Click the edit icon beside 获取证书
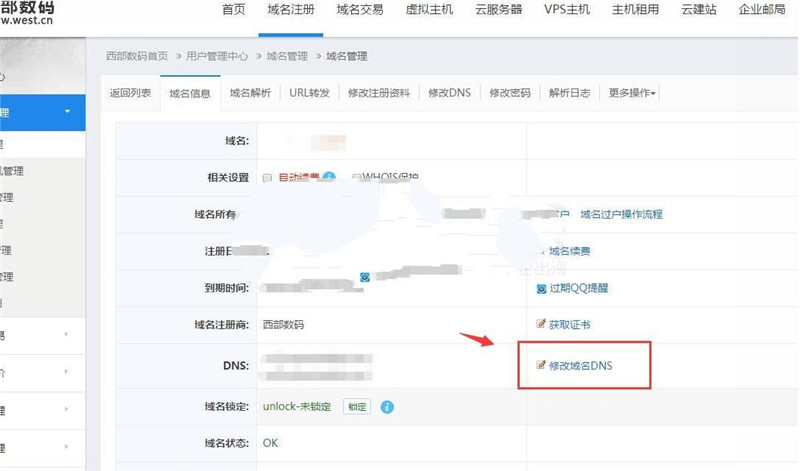The height and width of the screenshot is (471, 800). tap(541, 324)
